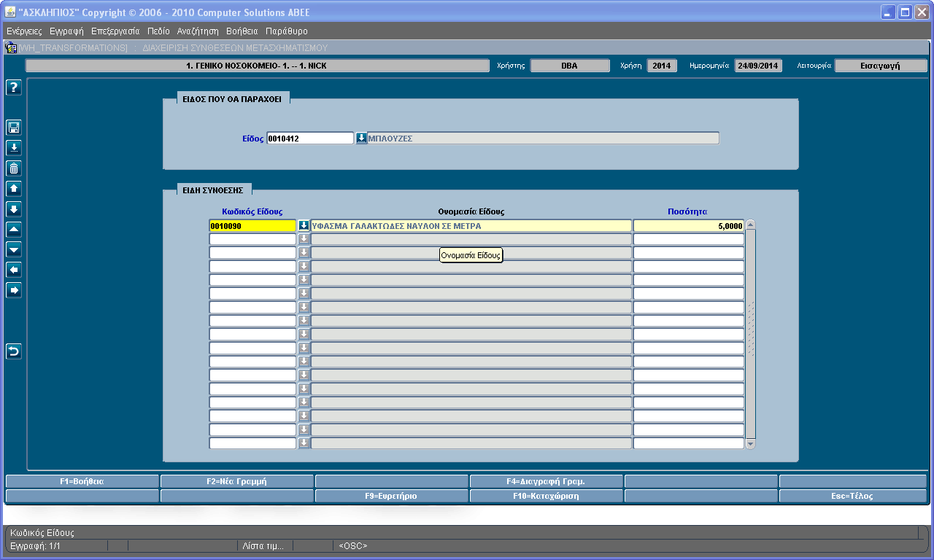
Task: Click the year field showing 2014
Action: pyautogui.click(x=662, y=66)
